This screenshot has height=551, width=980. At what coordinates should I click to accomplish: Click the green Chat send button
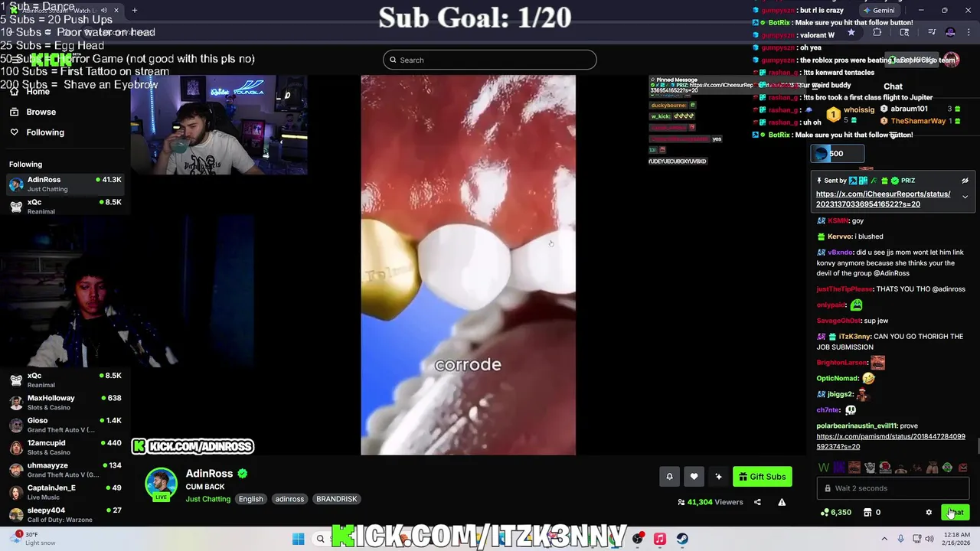click(955, 513)
